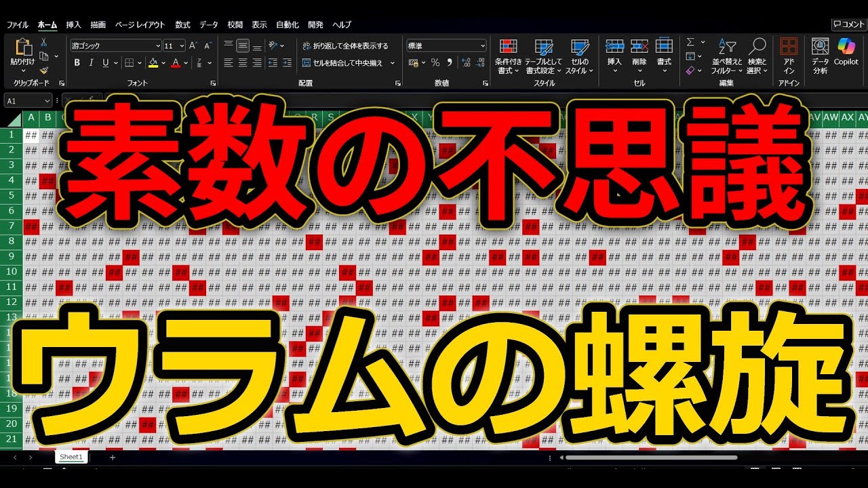Viewport: 868px width, 488px height.
Task: Toggle Wrap Text (折り返して全体を表示する)
Action: pos(346,46)
